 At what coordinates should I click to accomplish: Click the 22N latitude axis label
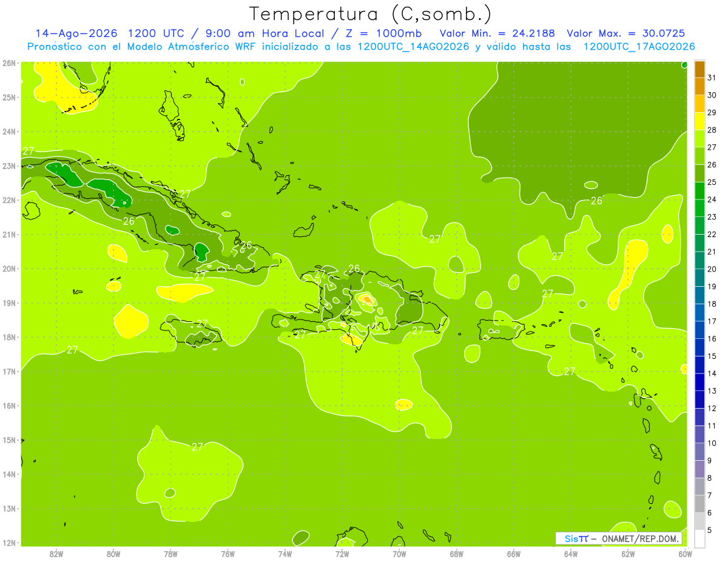pyautogui.click(x=8, y=200)
